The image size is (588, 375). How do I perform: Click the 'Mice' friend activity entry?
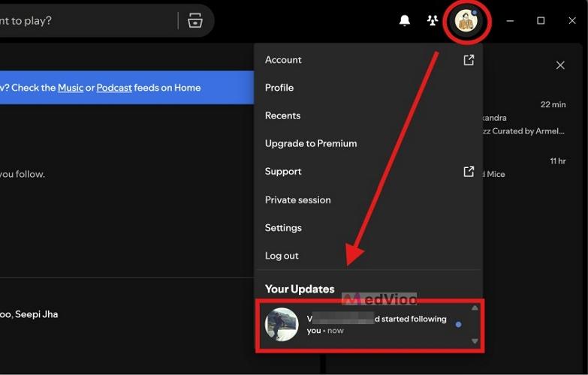click(x=494, y=174)
